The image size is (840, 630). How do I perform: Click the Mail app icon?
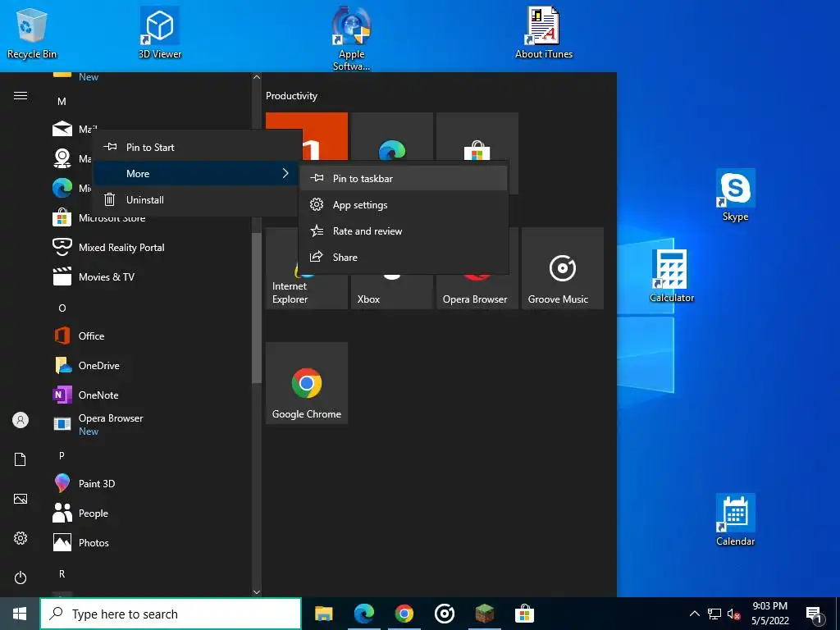(x=62, y=129)
